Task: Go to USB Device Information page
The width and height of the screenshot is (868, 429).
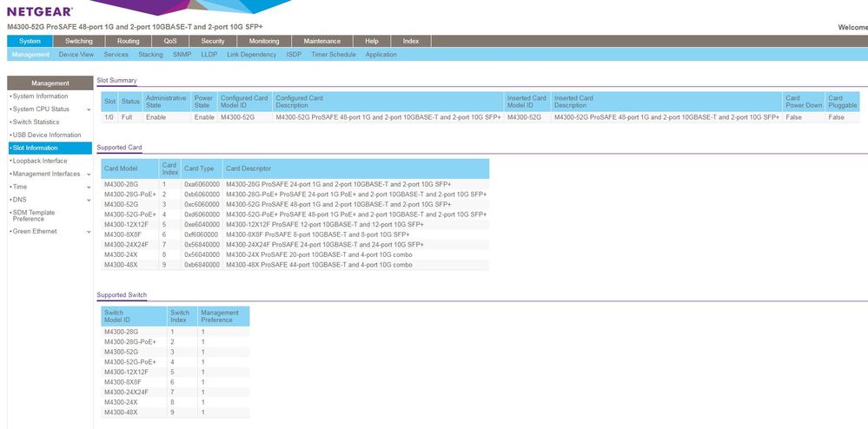Action: (47, 135)
